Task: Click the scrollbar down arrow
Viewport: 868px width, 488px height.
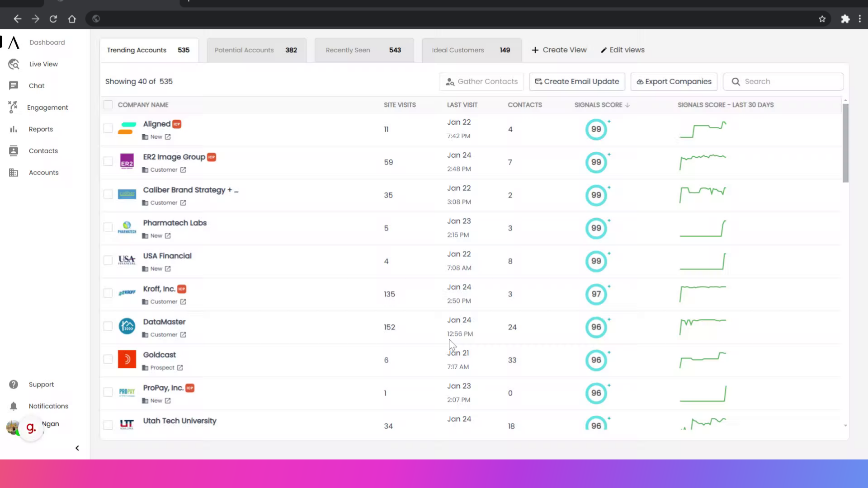Action: click(x=845, y=426)
